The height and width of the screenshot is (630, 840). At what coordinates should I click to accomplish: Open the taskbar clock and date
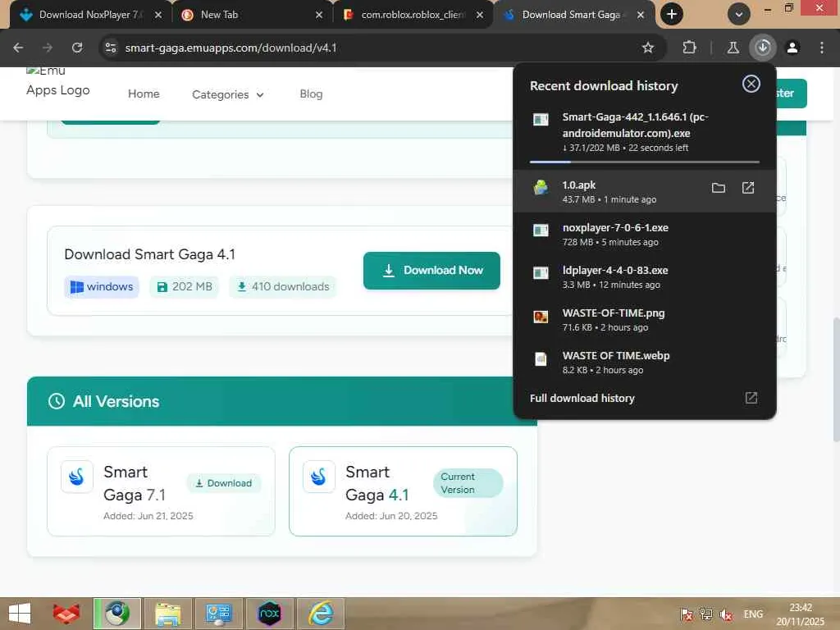pos(801,614)
